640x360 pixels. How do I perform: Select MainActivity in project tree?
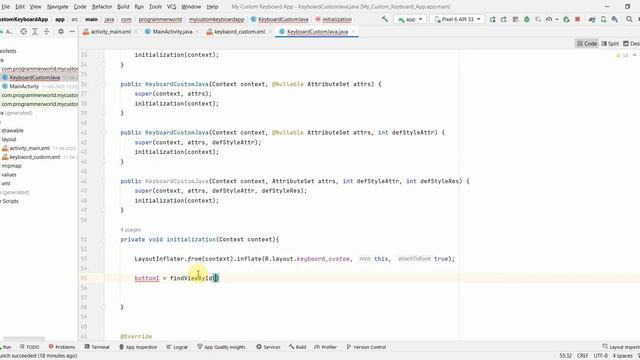click(x=24, y=87)
